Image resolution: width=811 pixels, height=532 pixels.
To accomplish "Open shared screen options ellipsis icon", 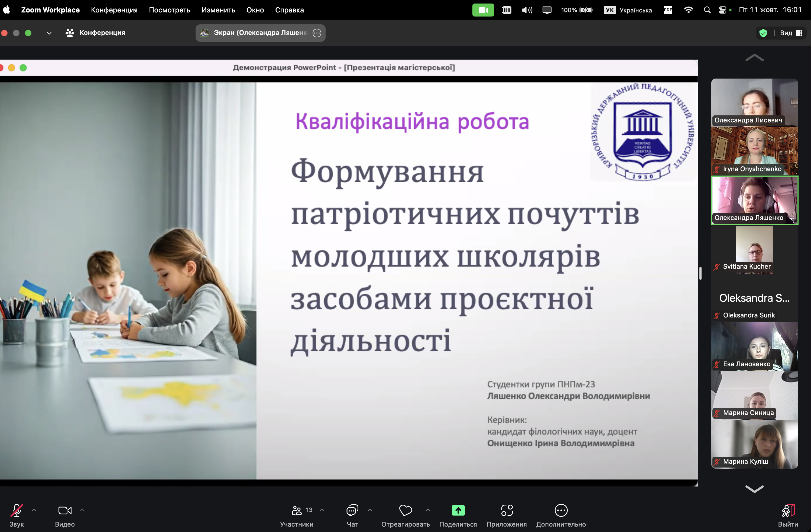I will 317,33.
